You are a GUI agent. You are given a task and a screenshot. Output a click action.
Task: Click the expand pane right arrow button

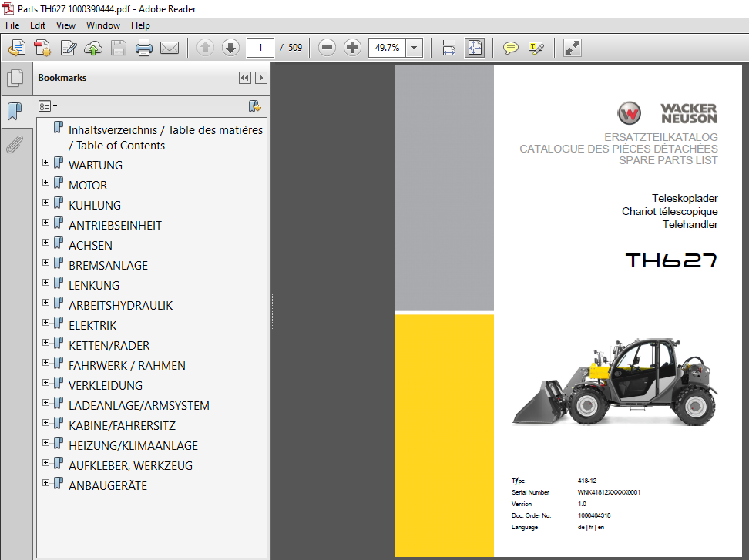pos(260,78)
